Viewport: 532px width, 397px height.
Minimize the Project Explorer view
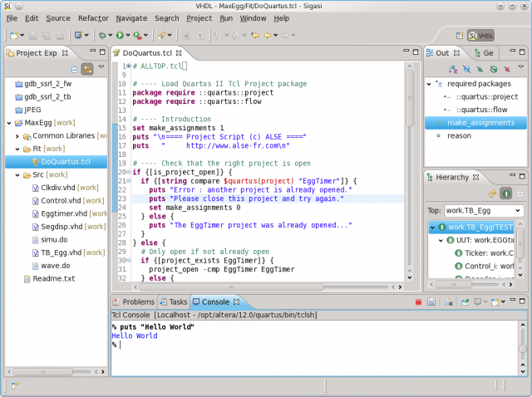[x=93, y=51]
